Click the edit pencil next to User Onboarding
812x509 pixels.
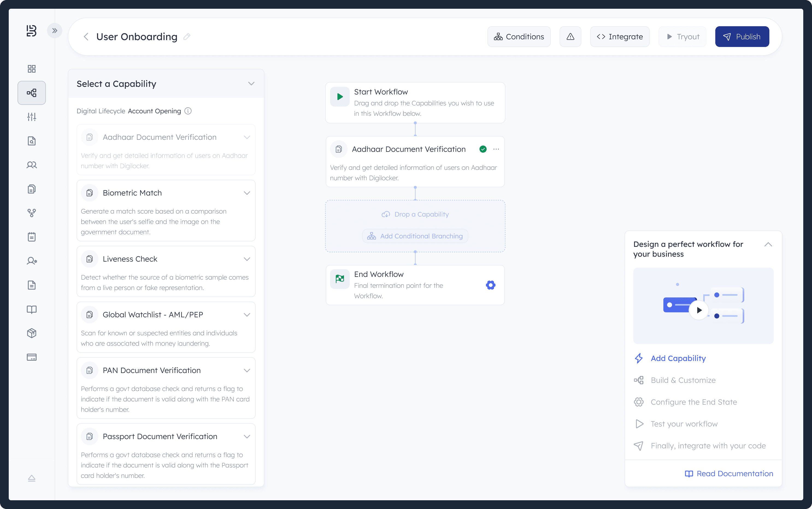(x=187, y=36)
